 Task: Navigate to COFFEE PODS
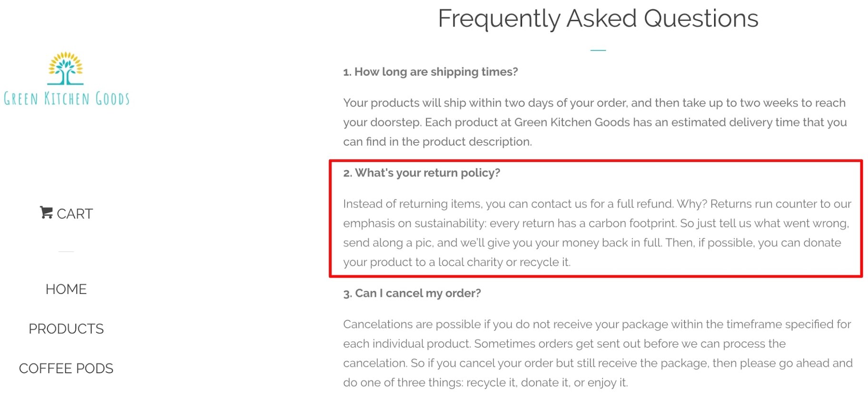66,368
